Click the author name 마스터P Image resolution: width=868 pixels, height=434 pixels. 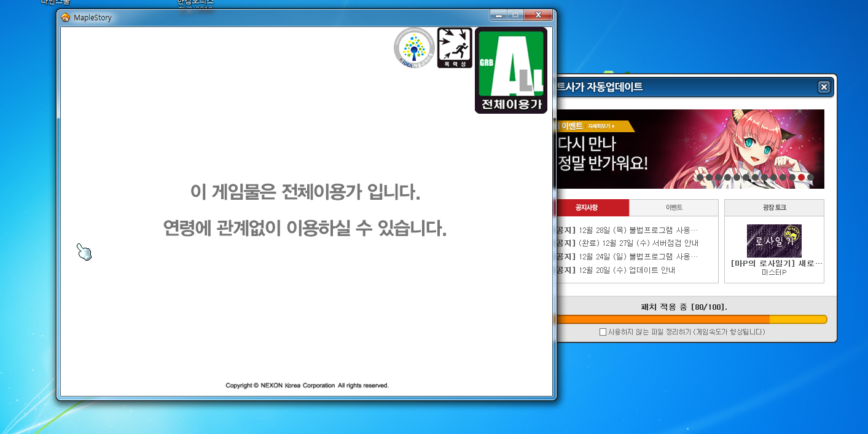(x=774, y=272)
